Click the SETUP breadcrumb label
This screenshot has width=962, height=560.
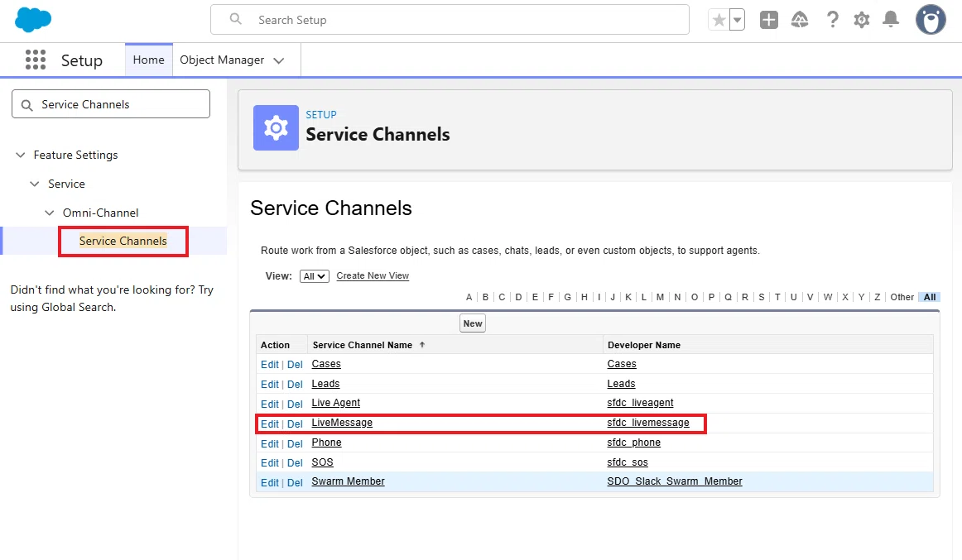(x=321, y=115)
